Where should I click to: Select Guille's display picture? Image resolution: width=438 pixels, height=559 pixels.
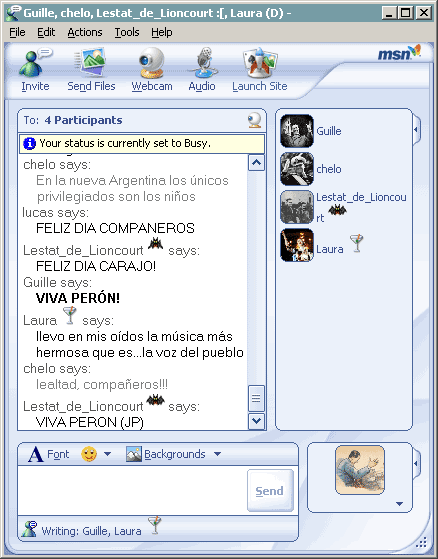(297, 131)
